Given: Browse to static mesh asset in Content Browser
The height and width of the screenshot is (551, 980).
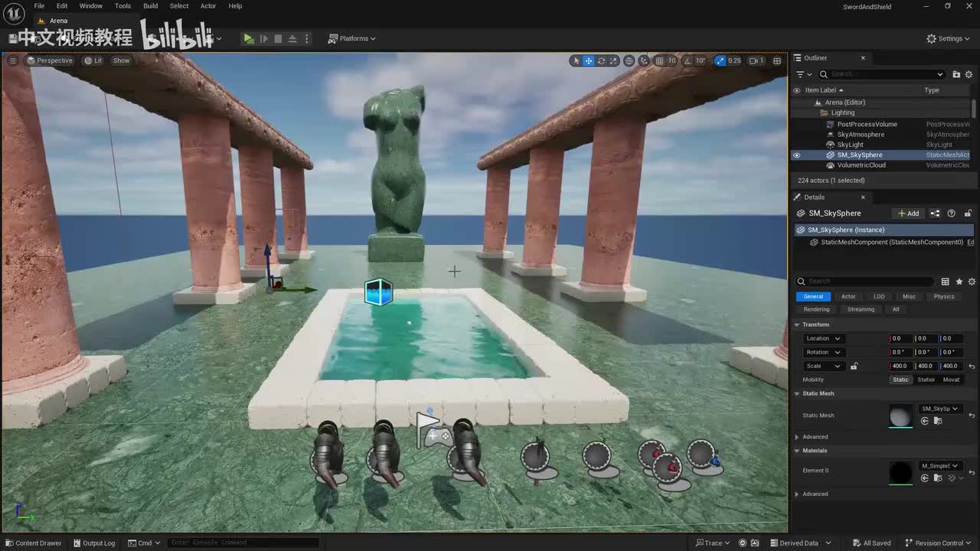Looking at the screenshot, I should coord(936,421).
